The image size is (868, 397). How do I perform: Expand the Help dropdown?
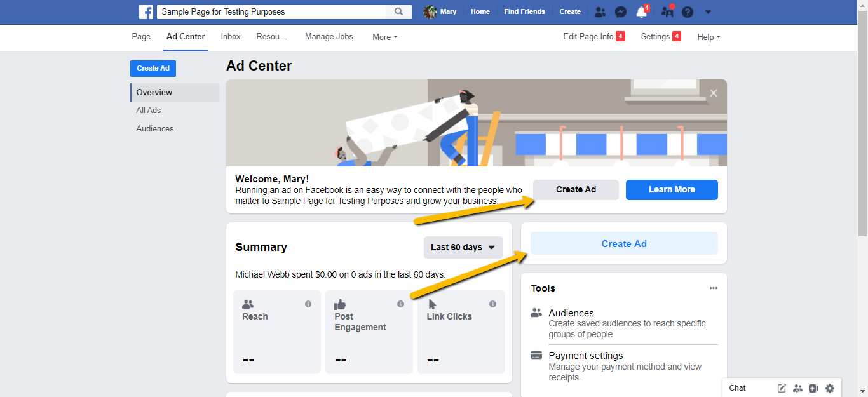[709, 37]
